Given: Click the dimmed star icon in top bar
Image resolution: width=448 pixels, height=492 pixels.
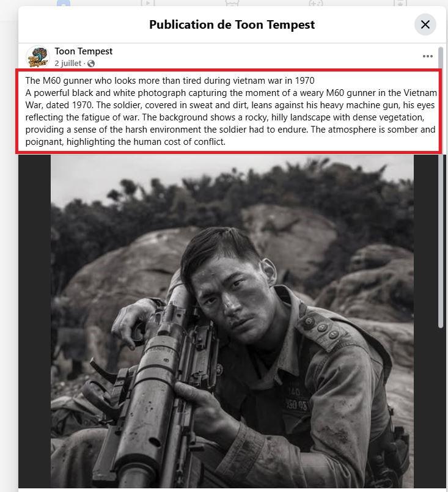Looking at the screenshot, I should pos(400,3).
